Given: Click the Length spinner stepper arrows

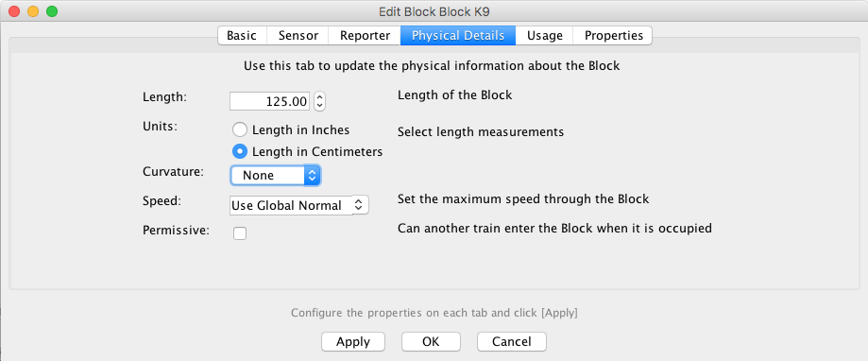Looking at the screenshot, I should [x=320, y=101].
